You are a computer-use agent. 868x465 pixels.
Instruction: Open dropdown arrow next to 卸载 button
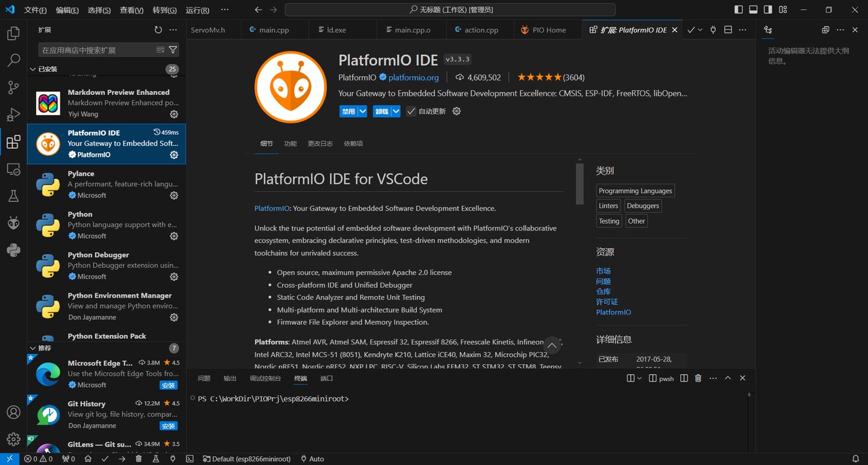pos(396,111)
